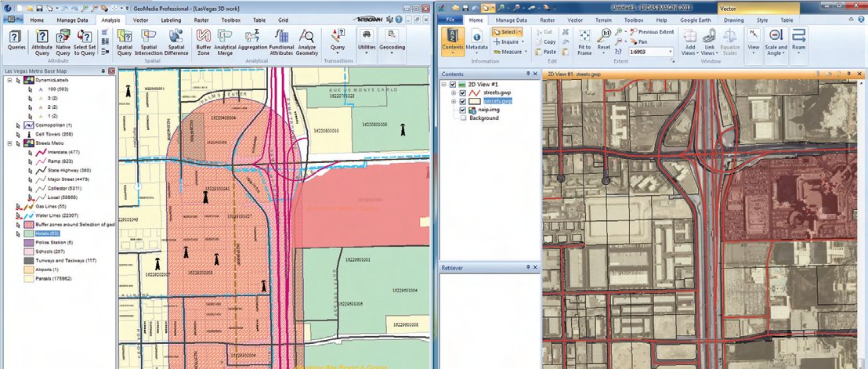The width and height of the screenshot is (868, 369).
Task: Switch to GeoMedia Labeling tab
Action: [171, 20]
